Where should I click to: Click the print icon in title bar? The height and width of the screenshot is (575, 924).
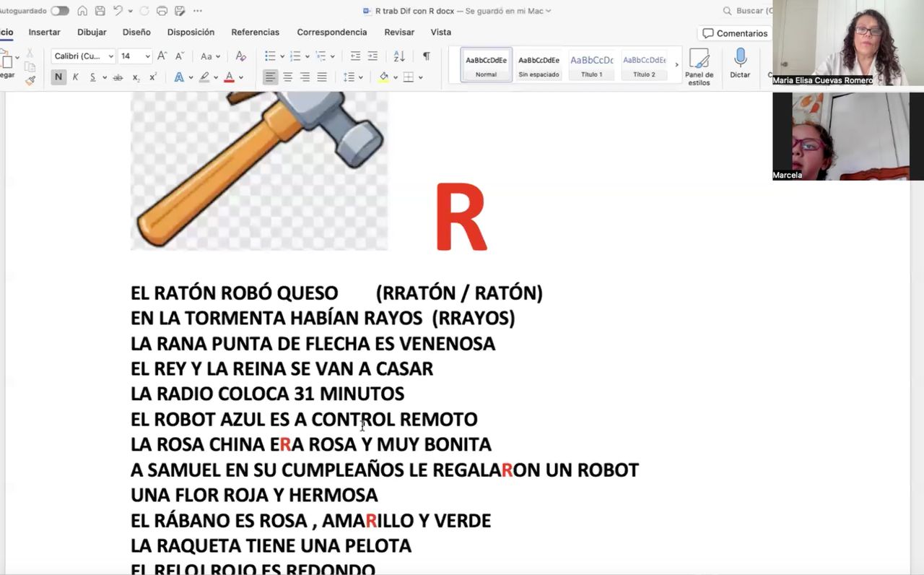tap(162, 11)
